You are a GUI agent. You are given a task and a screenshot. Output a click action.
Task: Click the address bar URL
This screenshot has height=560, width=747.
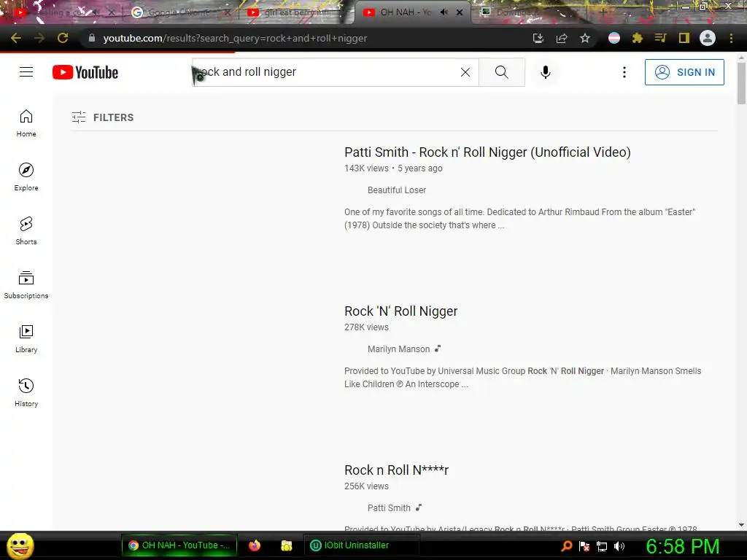click(x=235, y=38)
